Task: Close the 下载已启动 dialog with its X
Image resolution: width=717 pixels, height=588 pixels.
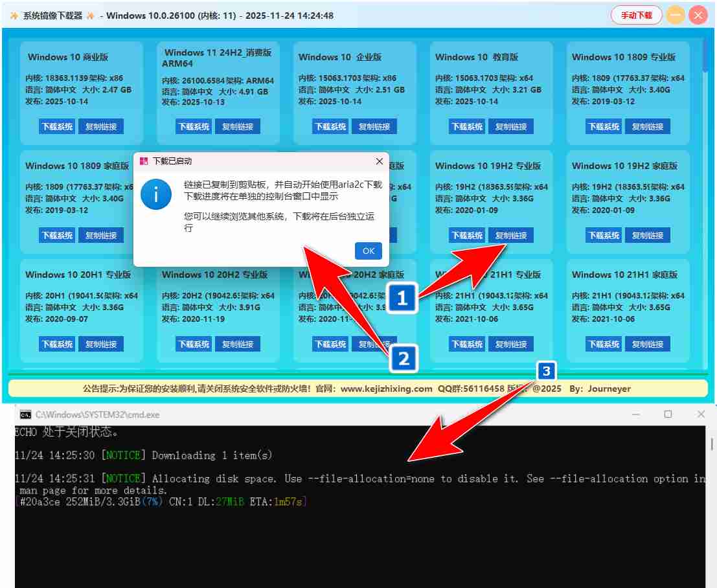Action: tap(380, 161)
